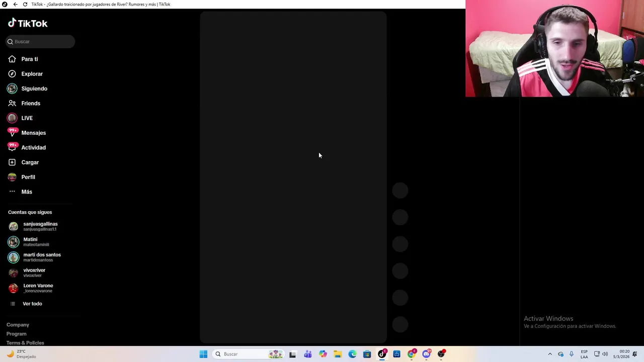Open Copilot from taskbar
Viewport: 644px width, 362px height.
click(323, 354)
